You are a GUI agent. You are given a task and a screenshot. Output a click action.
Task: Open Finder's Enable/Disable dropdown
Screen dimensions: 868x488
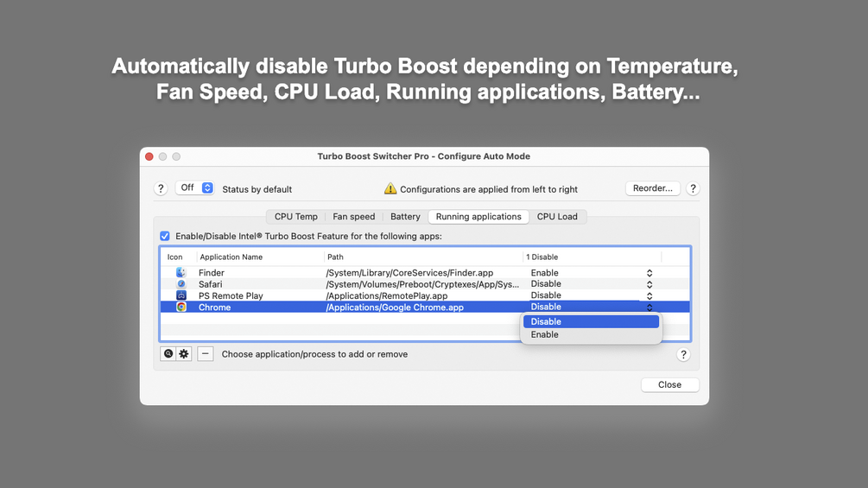tap(649, 273)
